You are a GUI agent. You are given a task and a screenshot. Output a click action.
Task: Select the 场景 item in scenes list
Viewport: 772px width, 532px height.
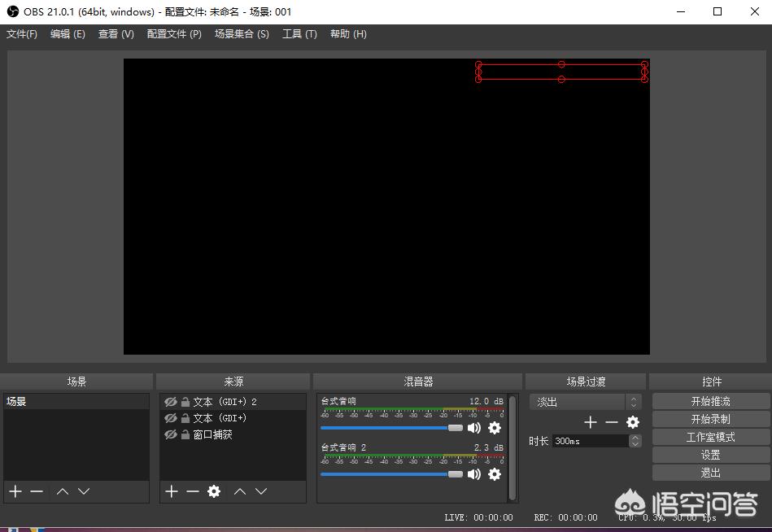point(76,401)
